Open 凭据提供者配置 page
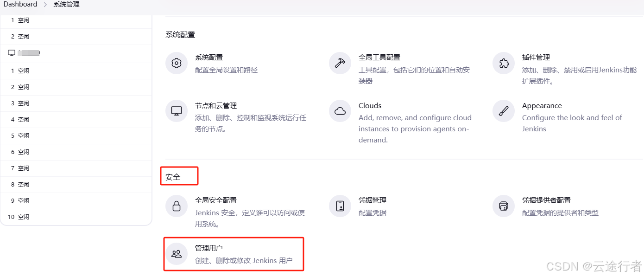 pyautogui.click(x=546, y=200)
